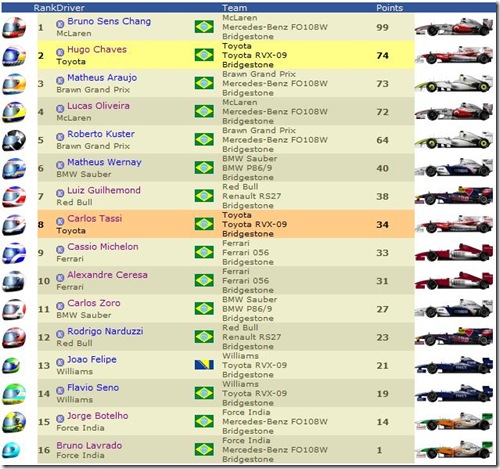Open Matheus Wernay driver link
The image size is (500, 469).
(104, 162)
